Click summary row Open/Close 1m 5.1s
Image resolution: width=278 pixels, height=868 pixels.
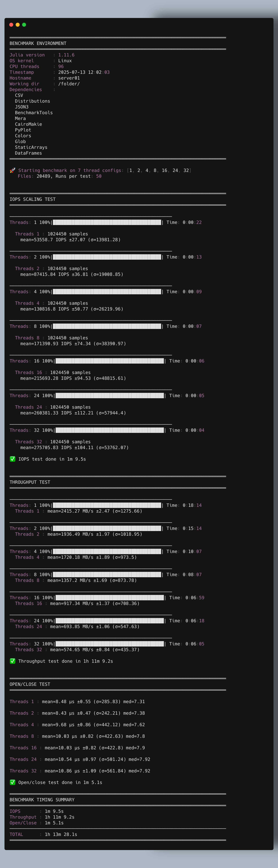[x=36, y=823]
